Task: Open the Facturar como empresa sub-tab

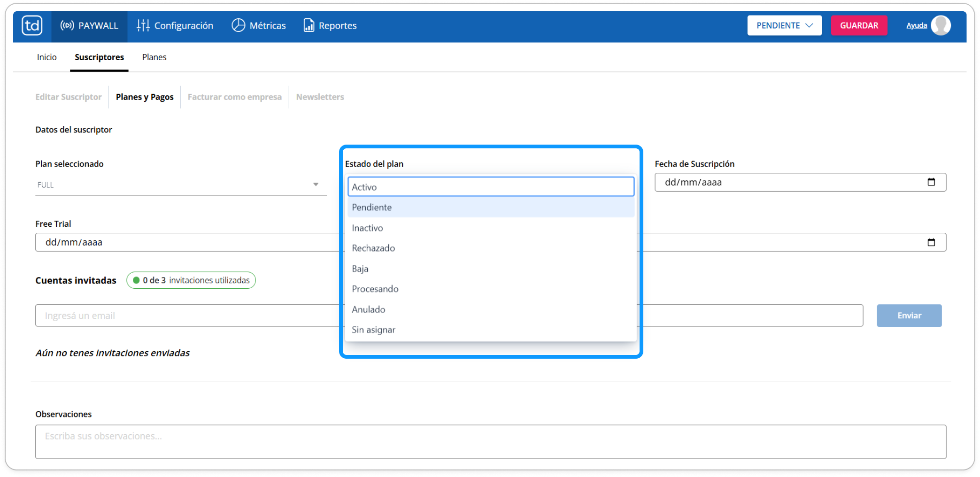Action: click(234, 97)
